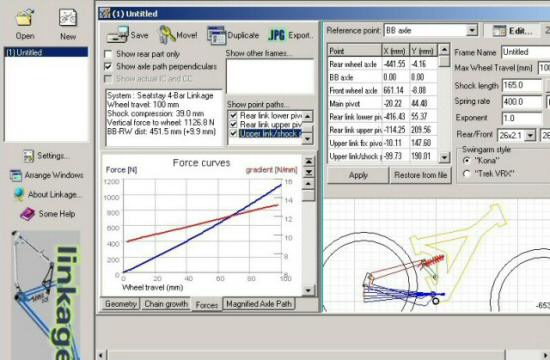Enable Show rear part only checkbox
Screen dimensions: 550x360
pyautogui.click(x=108, y=54)
